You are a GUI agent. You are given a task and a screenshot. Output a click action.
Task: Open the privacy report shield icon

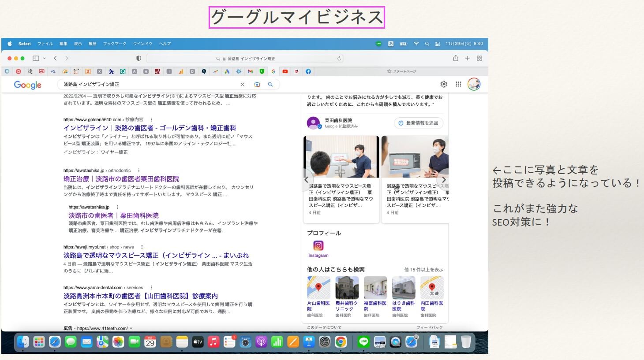pyautogui.click(x=139, y=58)
